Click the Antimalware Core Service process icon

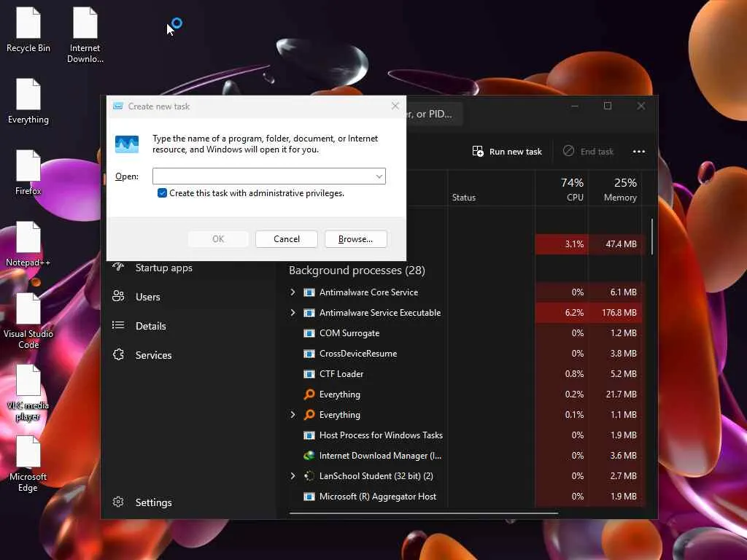coord(309,292)
